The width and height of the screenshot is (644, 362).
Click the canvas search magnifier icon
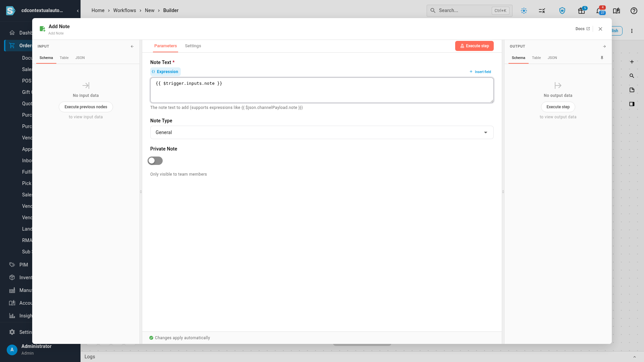point(632,76)
